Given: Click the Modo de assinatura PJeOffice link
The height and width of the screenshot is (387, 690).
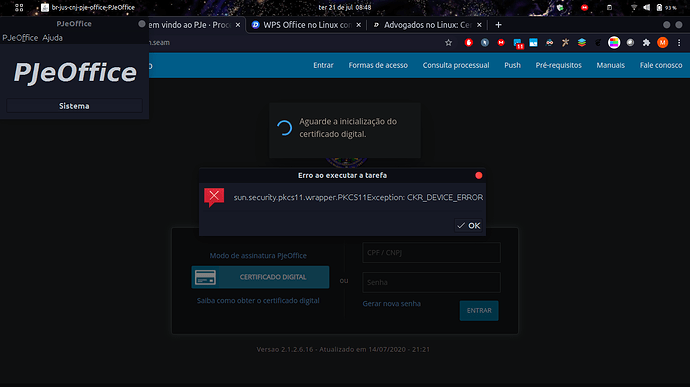Looking at the screenshot, I should click(258, 255).
